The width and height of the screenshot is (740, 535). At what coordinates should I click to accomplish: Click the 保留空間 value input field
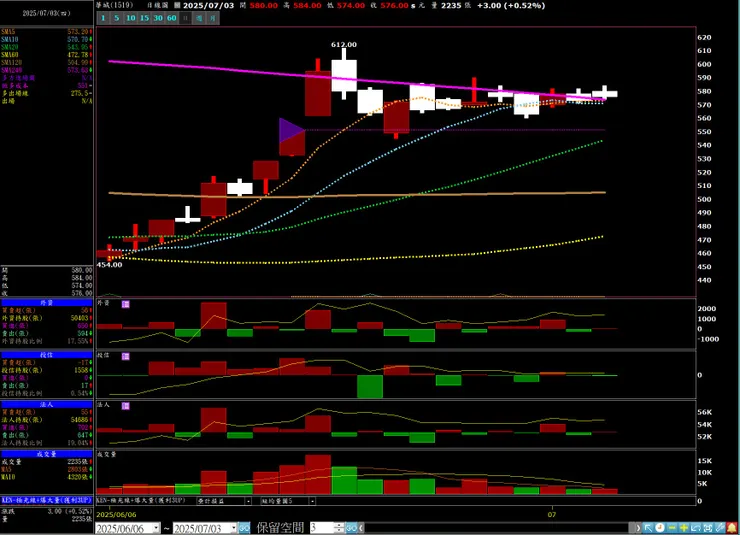point(321,527)
